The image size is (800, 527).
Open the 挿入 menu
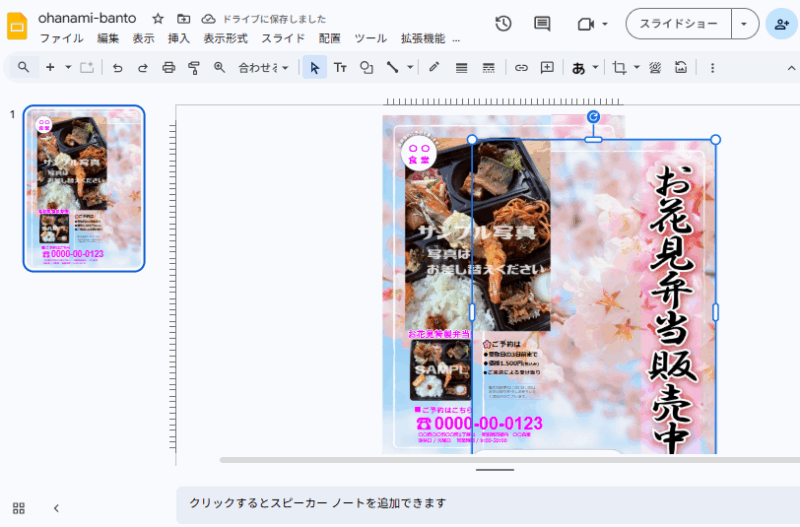(x=178, y=38)
